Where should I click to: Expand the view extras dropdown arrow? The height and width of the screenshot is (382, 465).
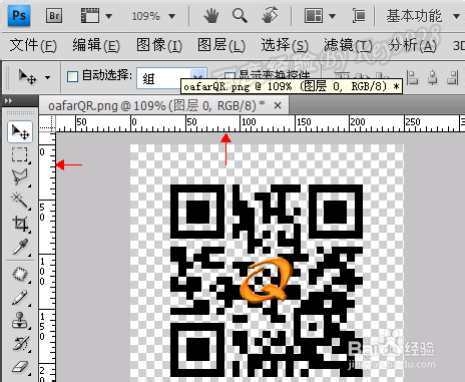coord(109,16)
